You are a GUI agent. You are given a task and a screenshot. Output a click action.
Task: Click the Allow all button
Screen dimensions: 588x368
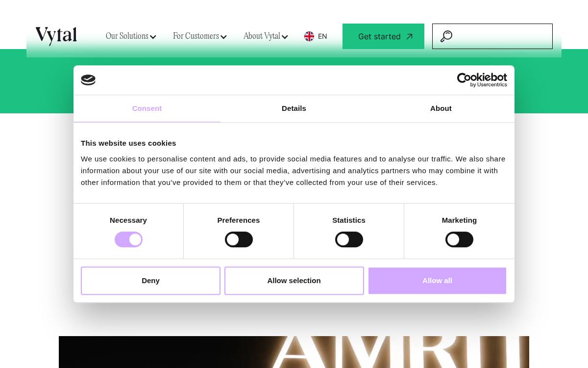[x=437, y=281]
